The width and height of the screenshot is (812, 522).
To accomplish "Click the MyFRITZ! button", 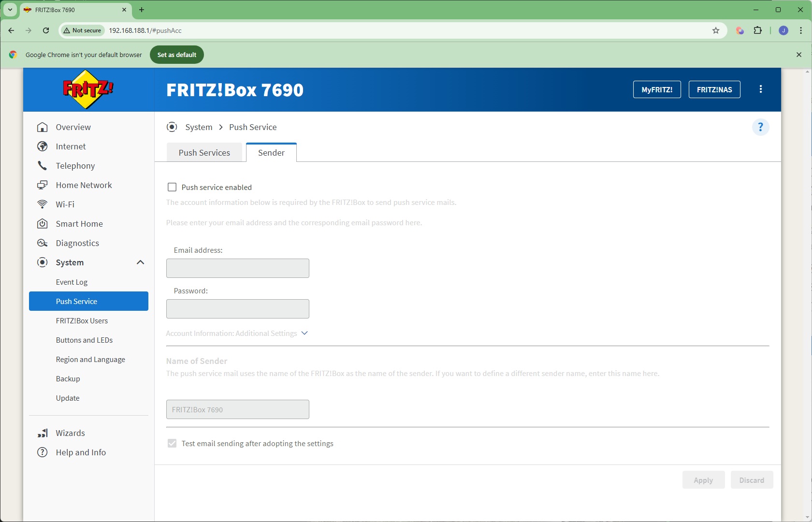I will pos(657,89).
